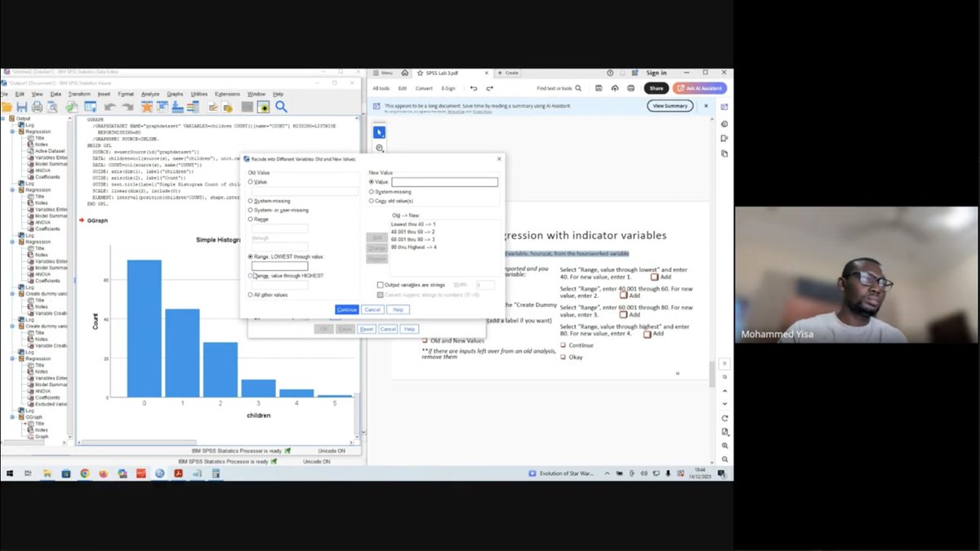The height and width of the screenshot is (551, 980).
Task: Click the Acrobat save disk icon
Action: point(599,88)
